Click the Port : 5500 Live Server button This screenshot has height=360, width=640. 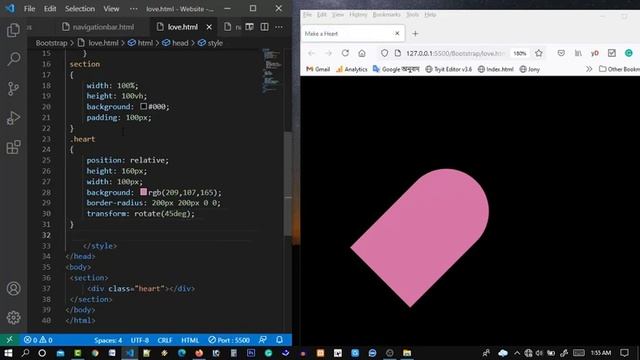tap(229, 340)
